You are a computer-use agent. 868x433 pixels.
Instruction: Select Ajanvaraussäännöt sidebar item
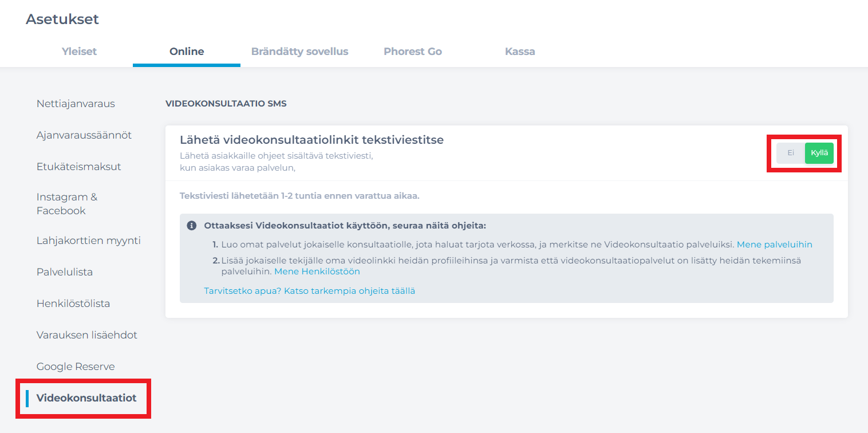[84, 135]
